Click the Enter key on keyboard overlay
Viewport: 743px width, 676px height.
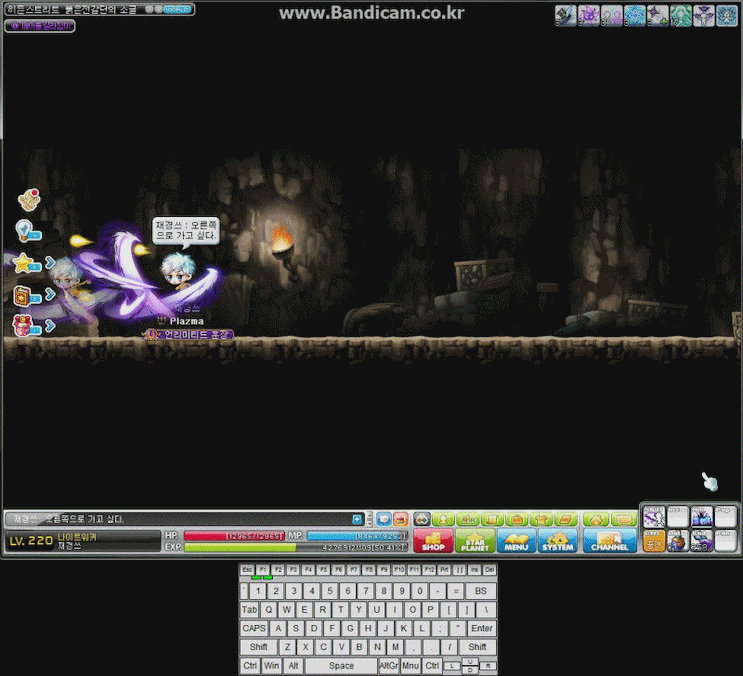[x=482, y=629]
